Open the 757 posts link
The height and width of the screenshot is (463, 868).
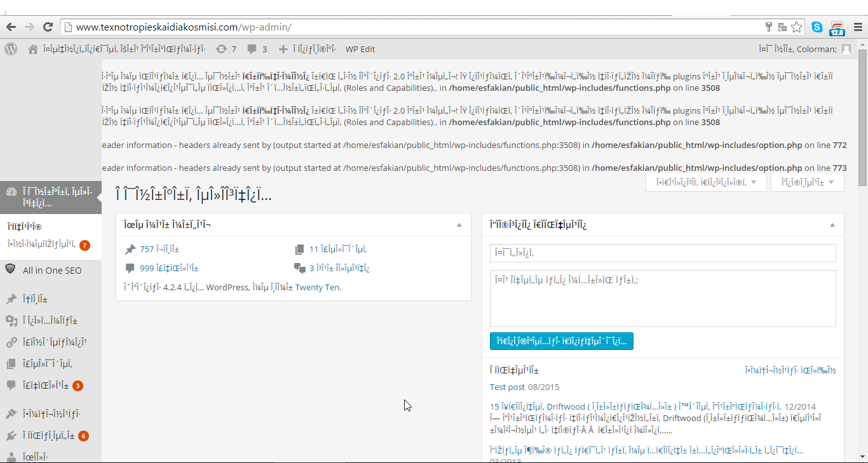point(159,249)
